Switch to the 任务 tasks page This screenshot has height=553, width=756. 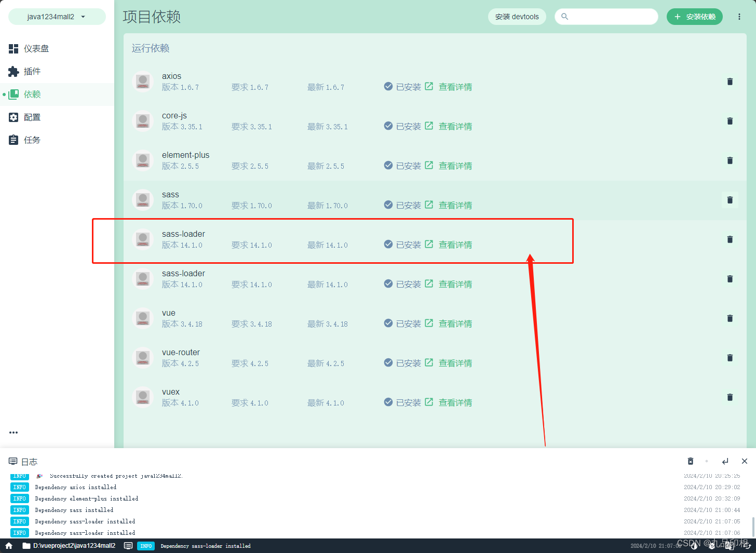click(x=57, y=140)
